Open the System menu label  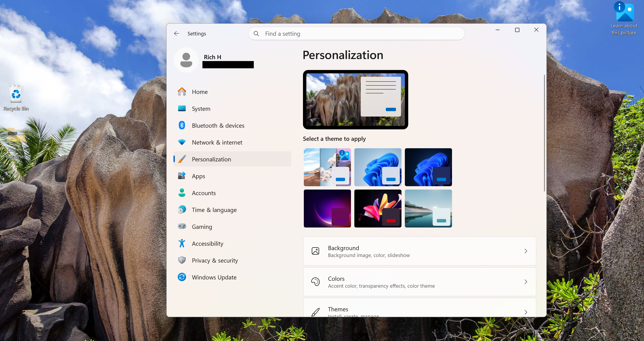coord(201,109)
